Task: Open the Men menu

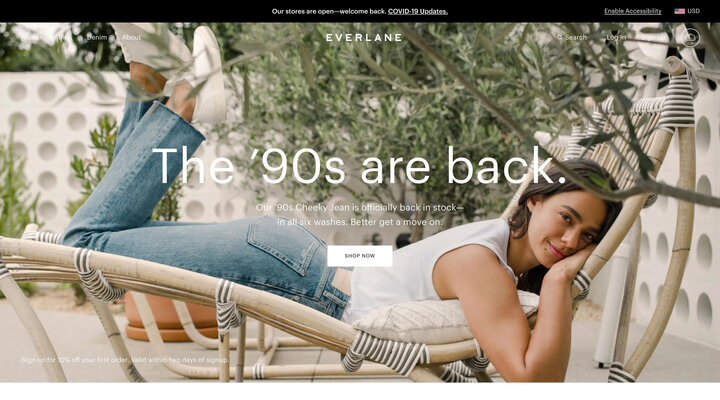Action: pyautogui.click(x=66, y=37)
